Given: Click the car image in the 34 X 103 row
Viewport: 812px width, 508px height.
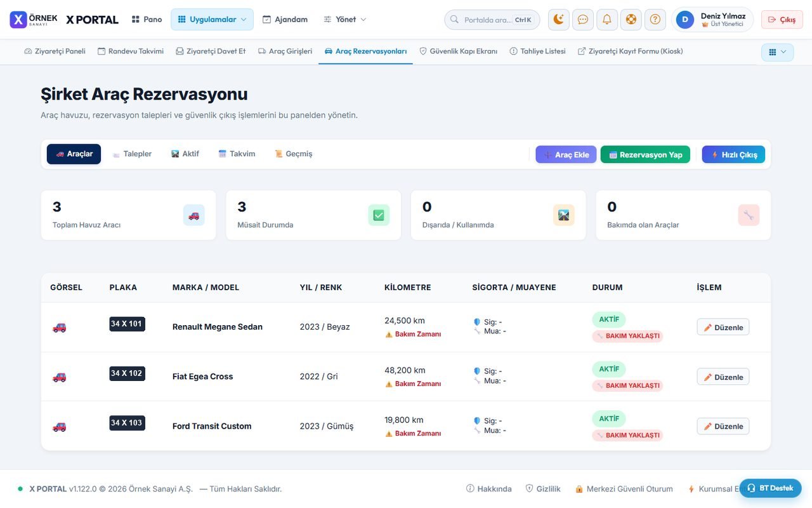Looking at the screenshot, I should tap(59, 427).
